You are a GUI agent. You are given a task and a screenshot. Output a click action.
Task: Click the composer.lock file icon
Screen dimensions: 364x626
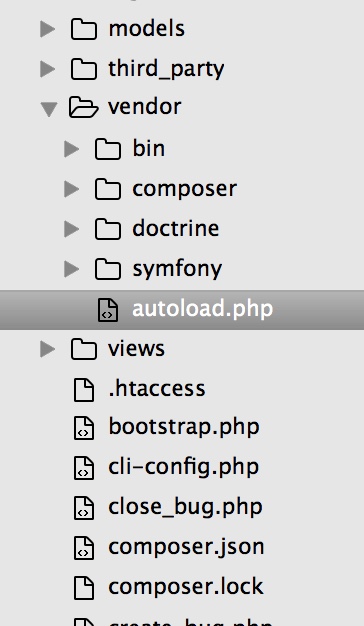tap(84, 587)
